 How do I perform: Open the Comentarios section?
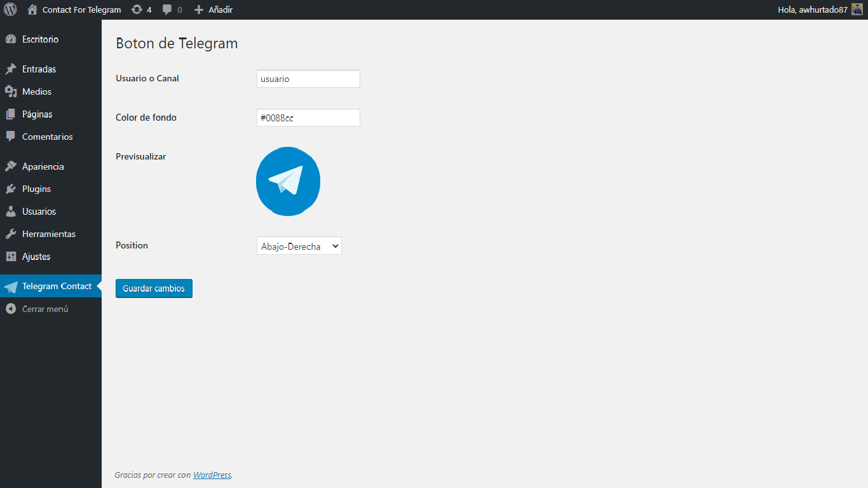(x=51, y=137)
